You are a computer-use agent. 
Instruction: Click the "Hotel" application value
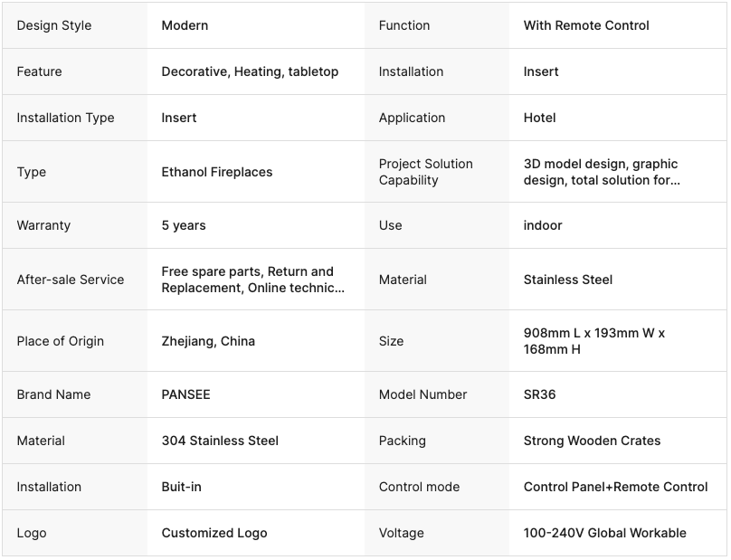(539, 118)
